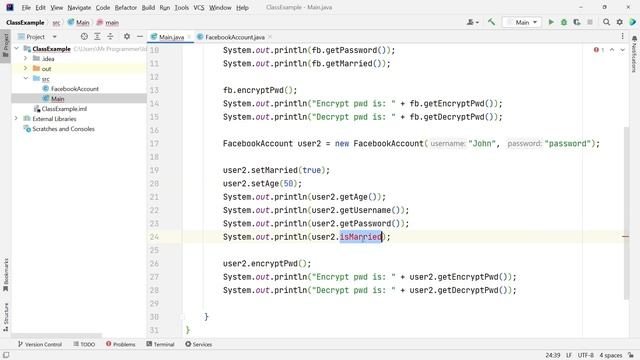Click line number 17 in the gutter
Screen dimensions: 640x360
click(154, 143)
